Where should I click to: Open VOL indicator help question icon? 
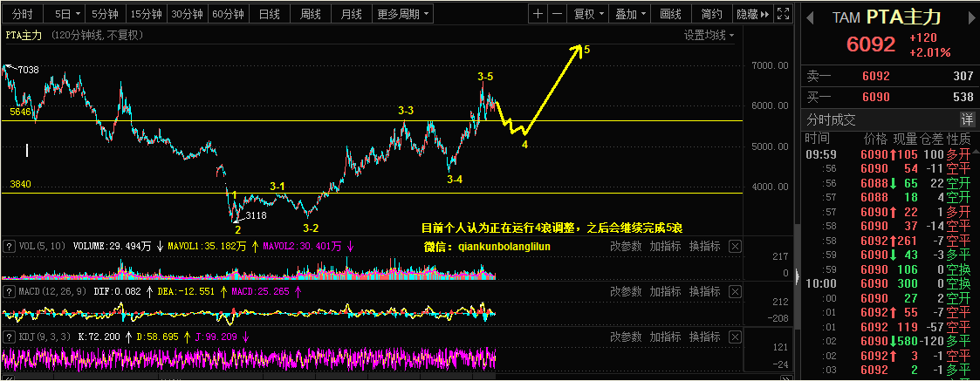(x=10, y=247)
